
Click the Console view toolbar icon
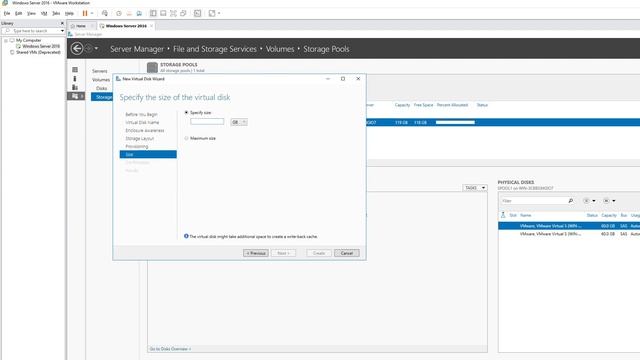(198, 13)
